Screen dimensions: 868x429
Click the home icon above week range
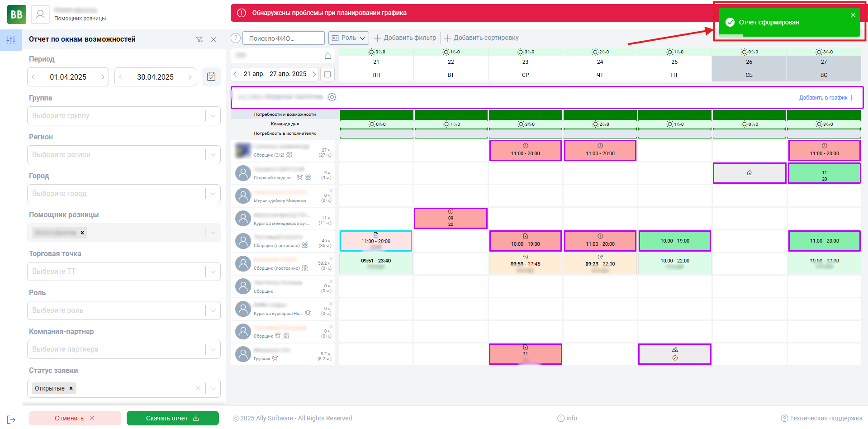pos(328,56)
